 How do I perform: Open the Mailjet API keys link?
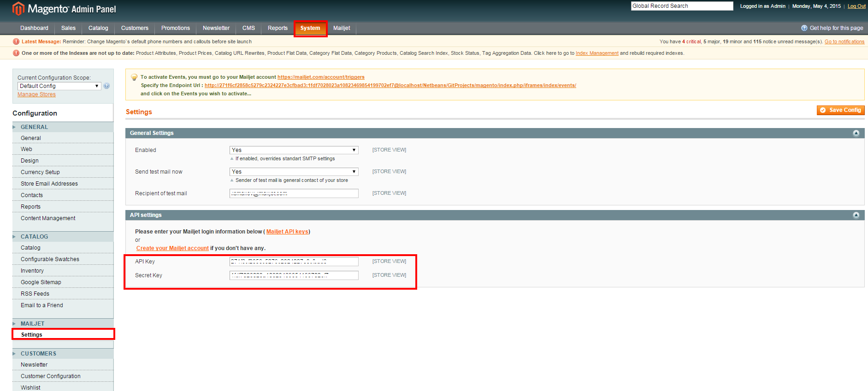click(287, 232)
